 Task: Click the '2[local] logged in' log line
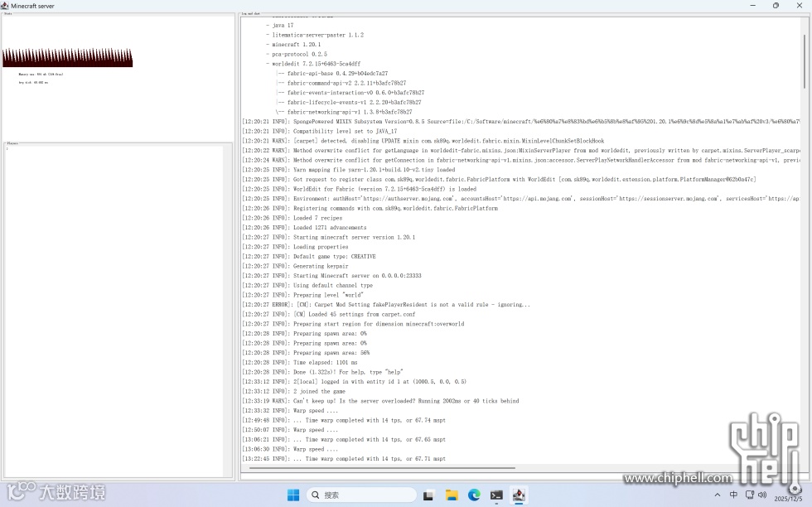[x=355, y=382]
